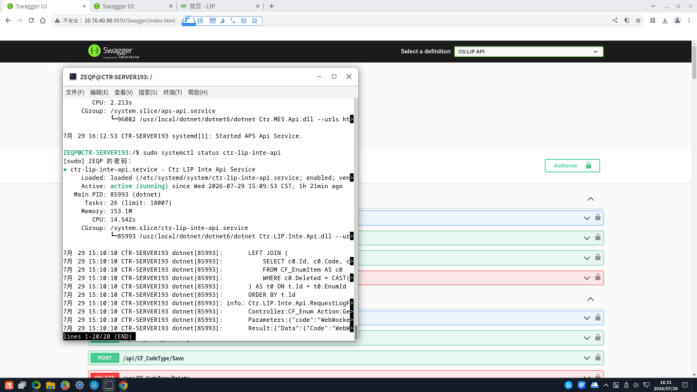Expand the system tray up-arrow
This screenshot has width=697, height=392.
click(606, 385)
